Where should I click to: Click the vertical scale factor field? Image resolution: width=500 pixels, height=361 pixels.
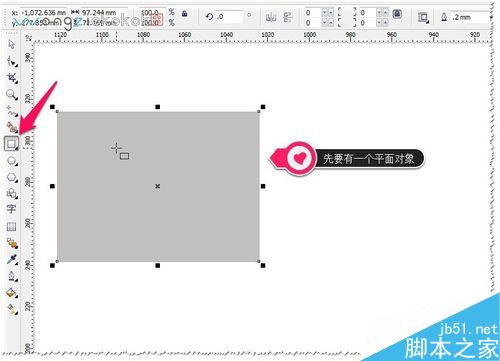tap(152, 22)
